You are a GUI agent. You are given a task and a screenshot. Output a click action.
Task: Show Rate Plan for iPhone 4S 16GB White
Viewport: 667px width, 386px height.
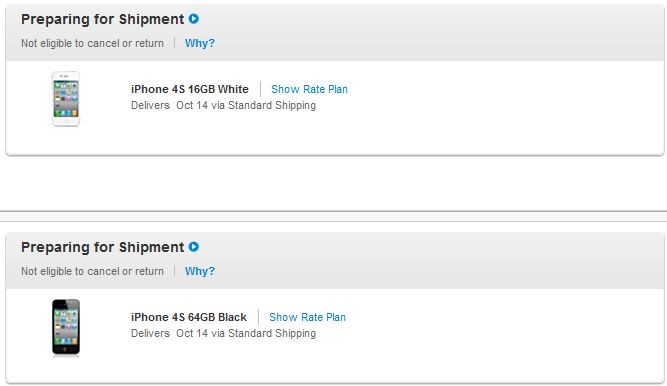point(309,89)
